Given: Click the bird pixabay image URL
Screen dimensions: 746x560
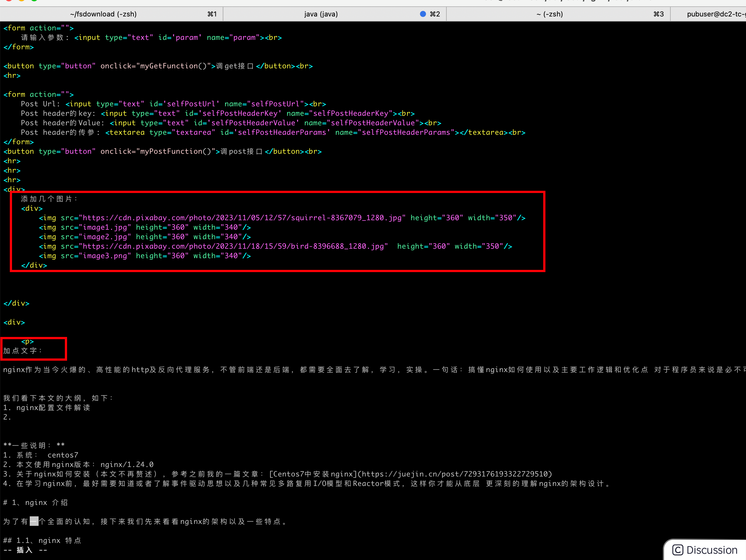Looking at the screenshot, I should point(233,246).
